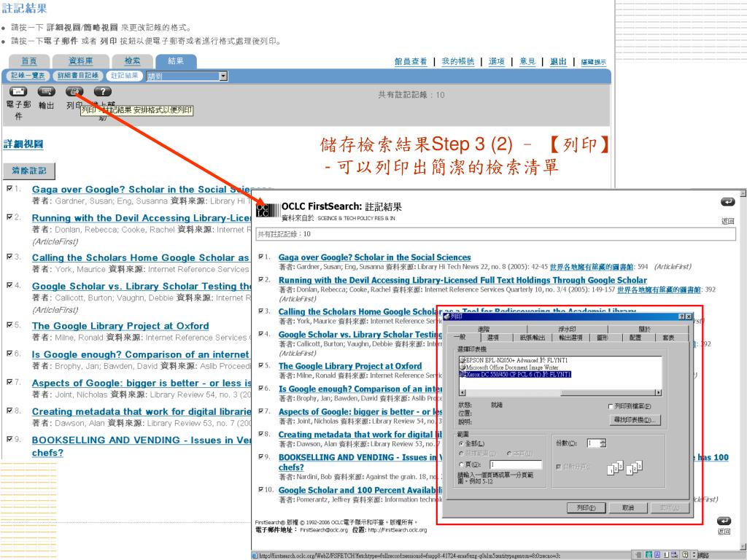Open the record list (記錄一覽表) sub-tab
747x560 pixels.
point(28,76)
